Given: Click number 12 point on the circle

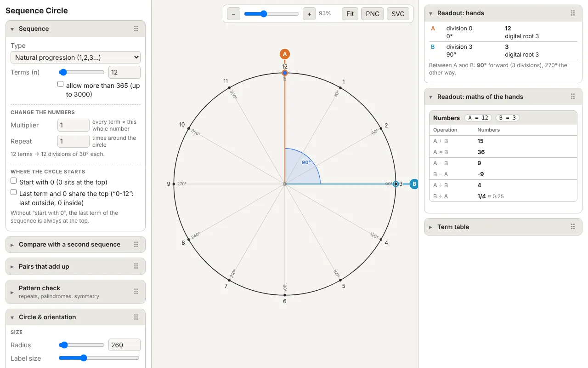Looking at the screenshot, I should coord(285,73).
